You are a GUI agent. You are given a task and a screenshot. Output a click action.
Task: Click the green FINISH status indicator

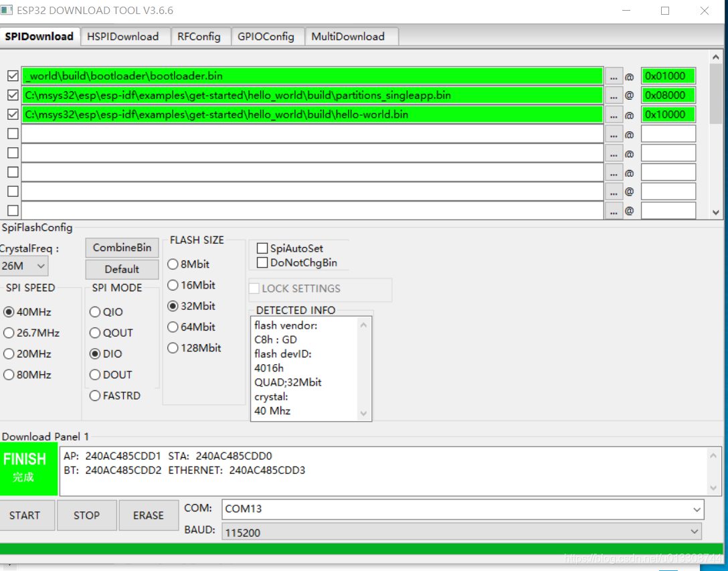click(x=29, y=469)
